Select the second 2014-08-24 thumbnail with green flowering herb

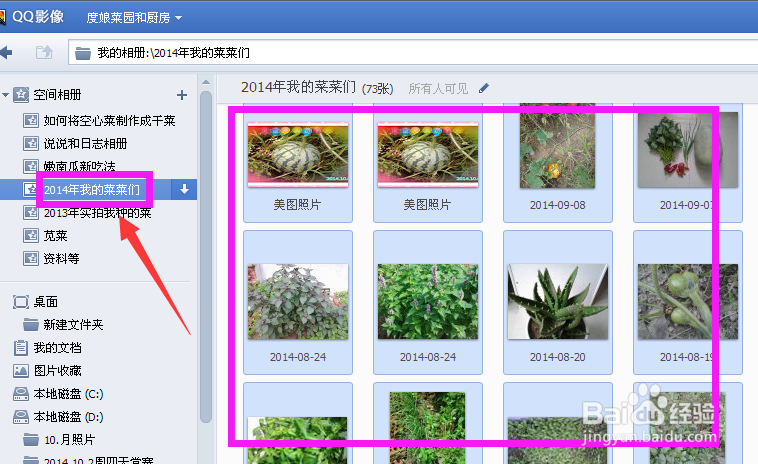tap(428, 303)
